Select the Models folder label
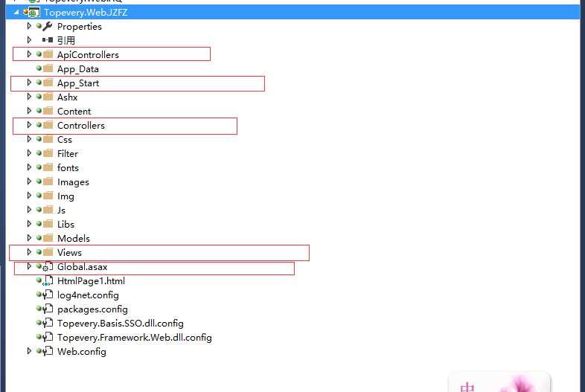Screen dimensions: 585x392 pos(74,238)
